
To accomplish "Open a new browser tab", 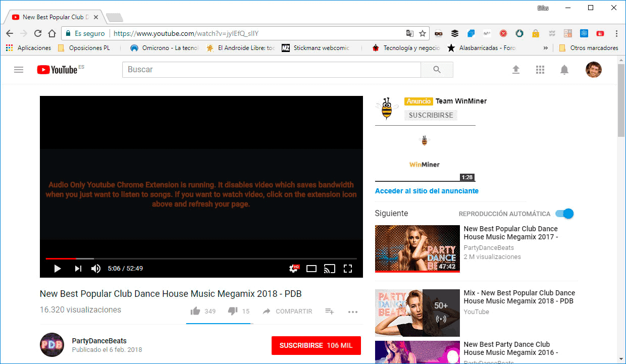I will pos(115,18).
